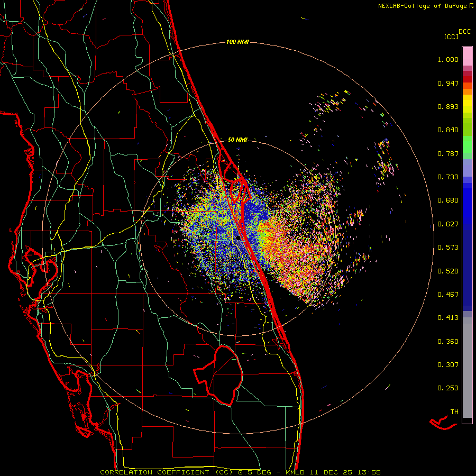Select the 0.307 legend value
The height and width of the screenshot is (476, 476).
[x=448, y=365]
